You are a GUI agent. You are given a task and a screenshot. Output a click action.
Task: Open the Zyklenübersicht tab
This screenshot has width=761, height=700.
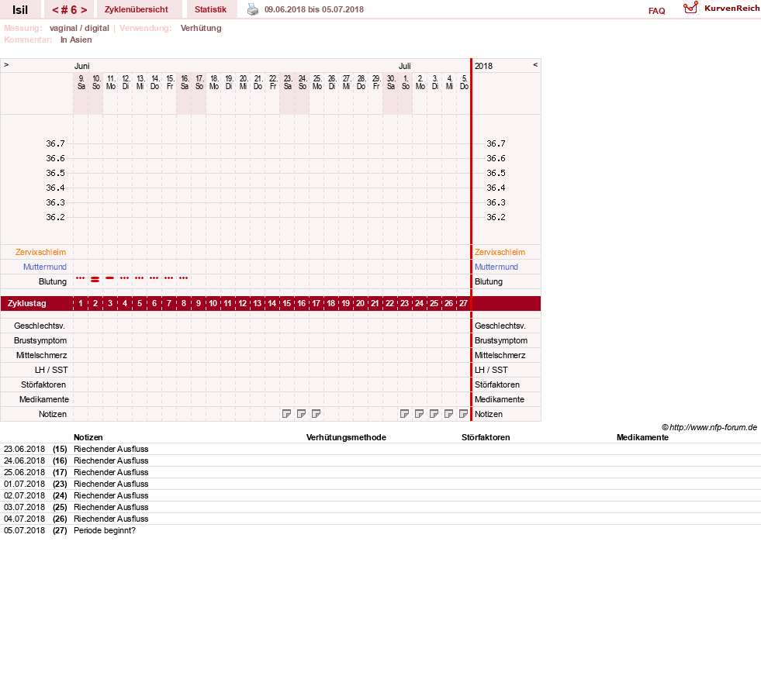coord(137,9)
